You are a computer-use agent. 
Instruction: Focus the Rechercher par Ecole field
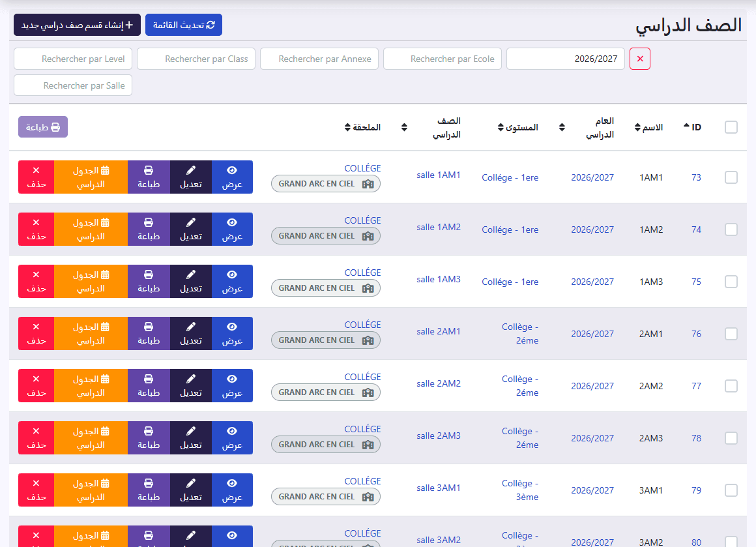[443, 59]
